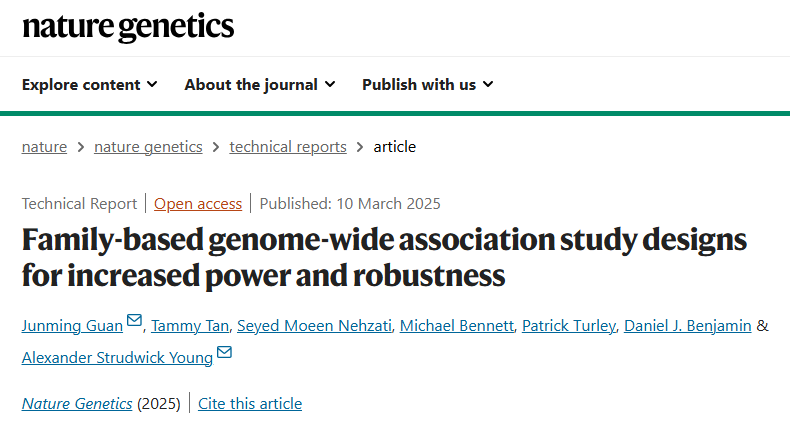This screenshot has width=790, height=436.
Task: Click the nature genetics logo
Action: pos(128,27)
